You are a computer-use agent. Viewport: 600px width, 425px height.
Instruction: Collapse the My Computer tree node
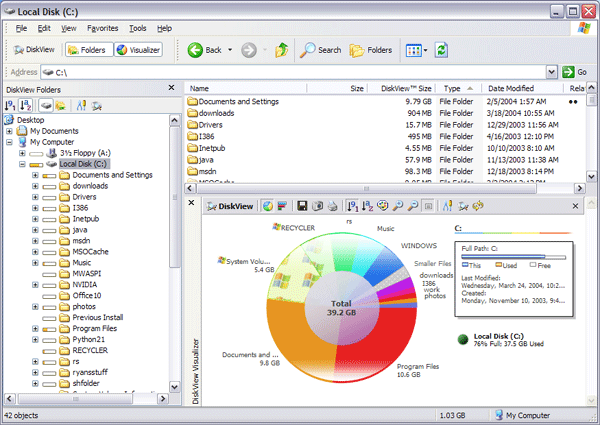(x=9, y=142)
